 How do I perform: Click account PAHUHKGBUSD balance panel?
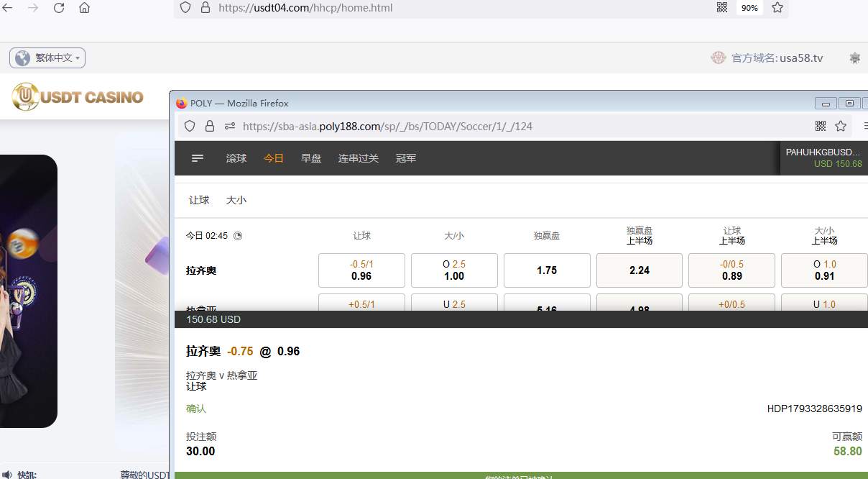click(823, 158)
